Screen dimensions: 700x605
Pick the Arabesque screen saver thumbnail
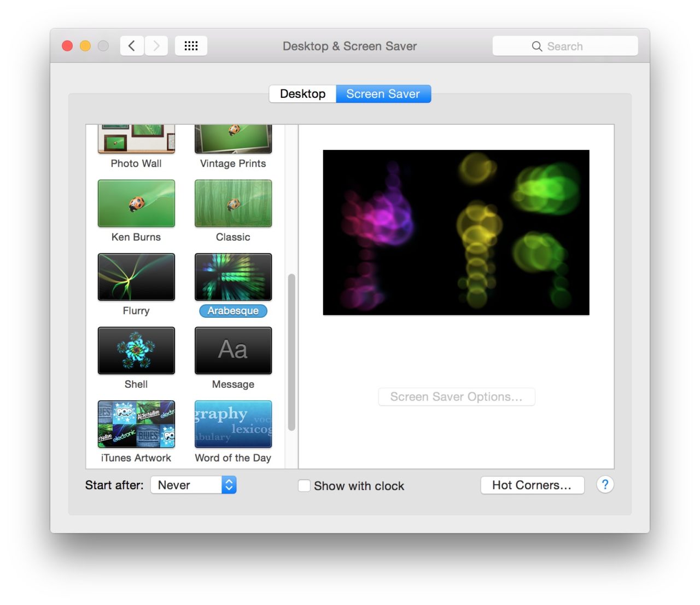click(233, 277)
